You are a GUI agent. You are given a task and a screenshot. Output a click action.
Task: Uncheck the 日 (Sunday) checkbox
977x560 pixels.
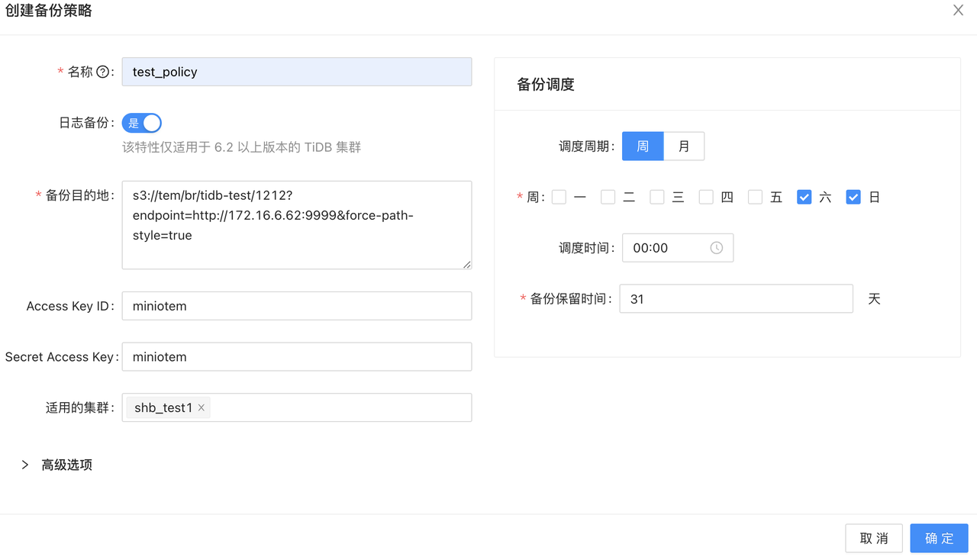(x=853, y=197)
